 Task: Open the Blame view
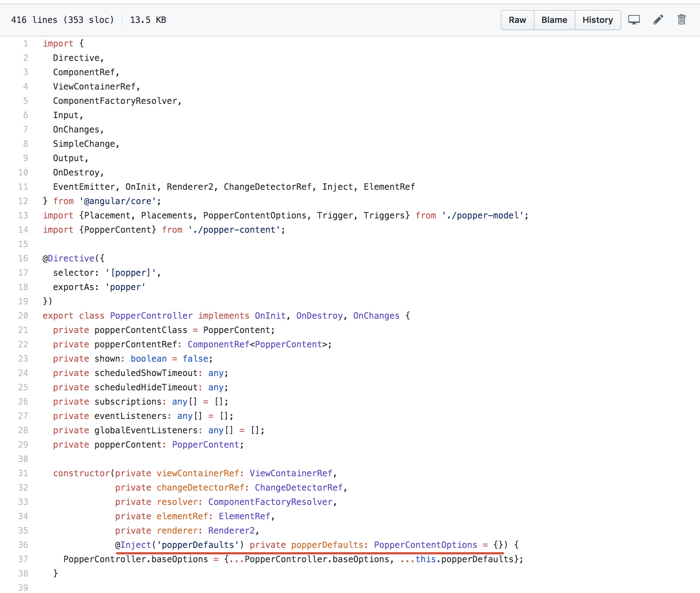click(554, 20)
